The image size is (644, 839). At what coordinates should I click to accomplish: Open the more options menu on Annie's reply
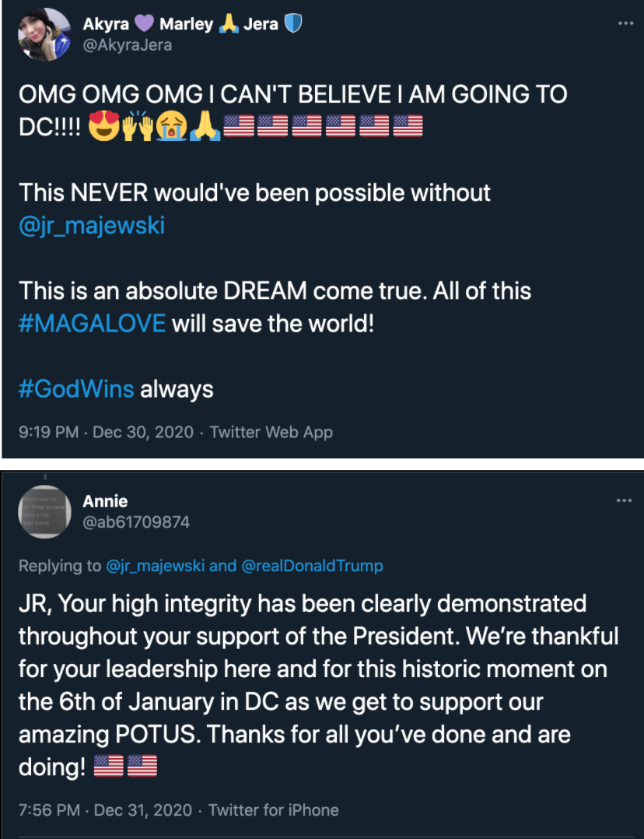point(624,500)
